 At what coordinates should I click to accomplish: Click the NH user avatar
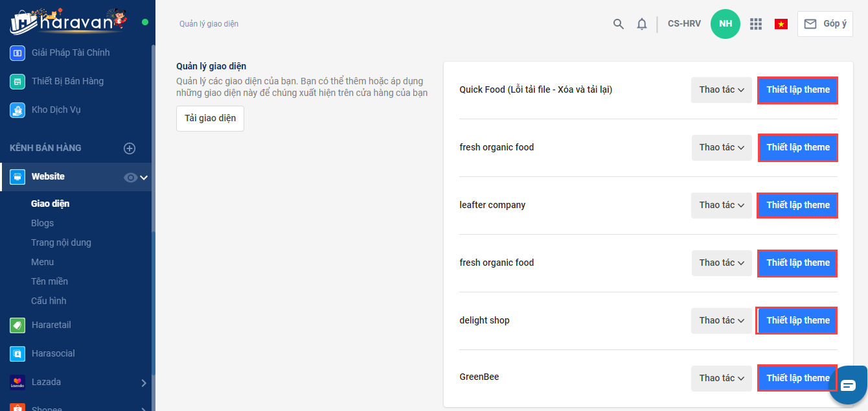[x=725, y=24]
